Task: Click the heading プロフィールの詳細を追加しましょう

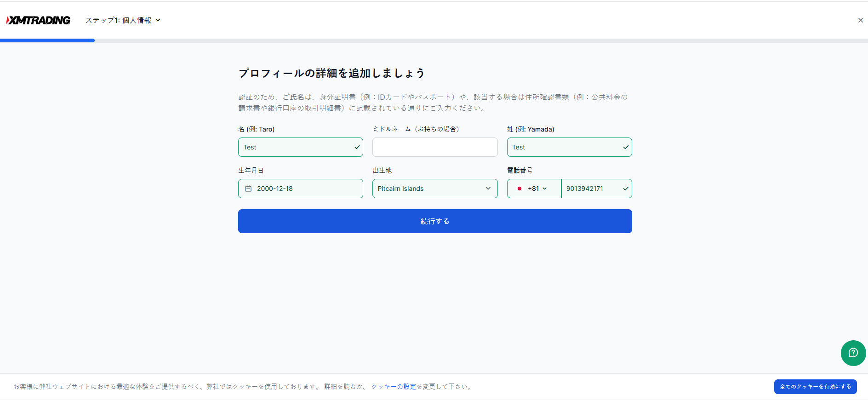Action: point(331,73)
